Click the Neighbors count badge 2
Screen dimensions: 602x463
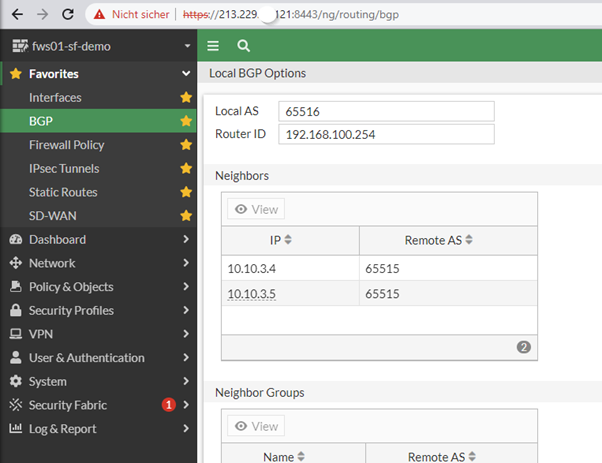[523, 347]
